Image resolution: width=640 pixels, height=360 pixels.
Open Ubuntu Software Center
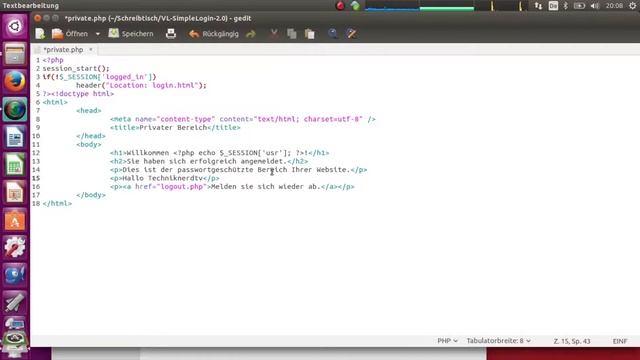click(x=15, y=220)
